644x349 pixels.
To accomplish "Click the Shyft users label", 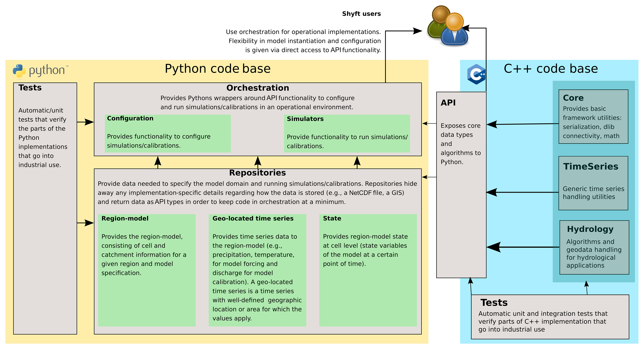I will point(361,14).
